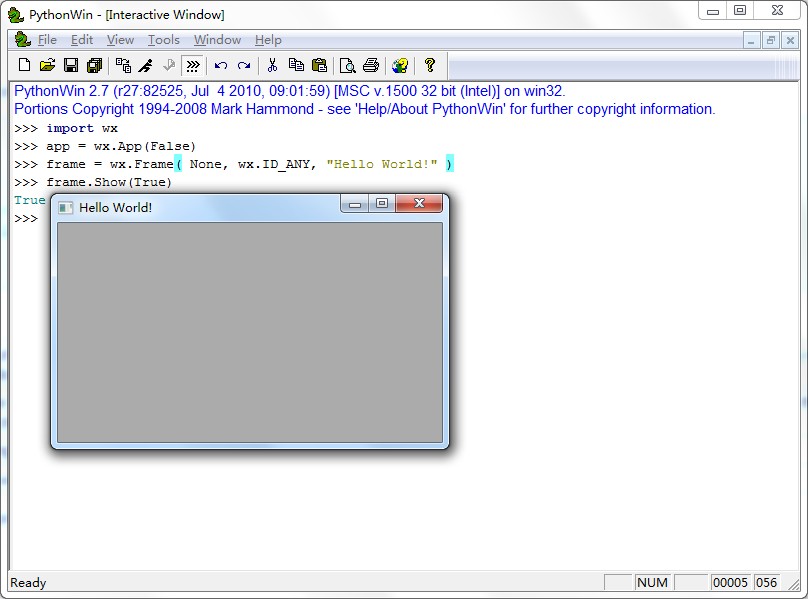
Task: Click the Redo toolbar icon
Action: coord(244,65)
